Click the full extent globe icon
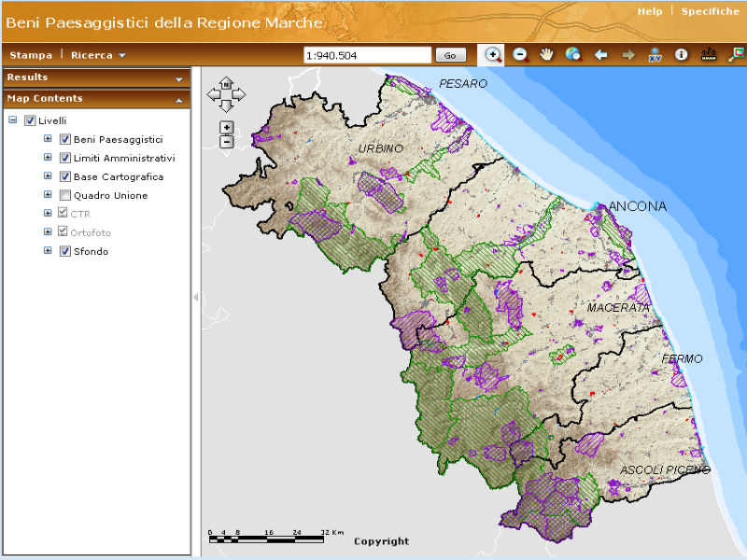This screenshot has width=747, height=560. [573, 55]
